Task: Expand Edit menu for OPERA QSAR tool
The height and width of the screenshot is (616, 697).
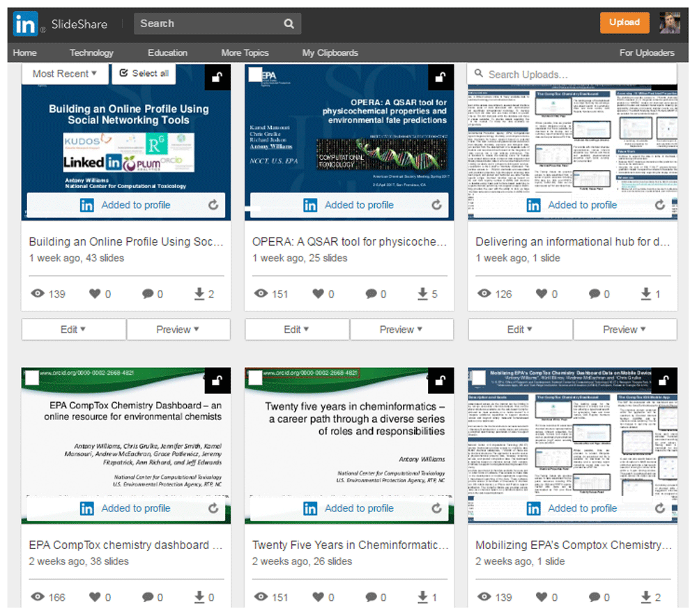Action: [x=297, y=330]
